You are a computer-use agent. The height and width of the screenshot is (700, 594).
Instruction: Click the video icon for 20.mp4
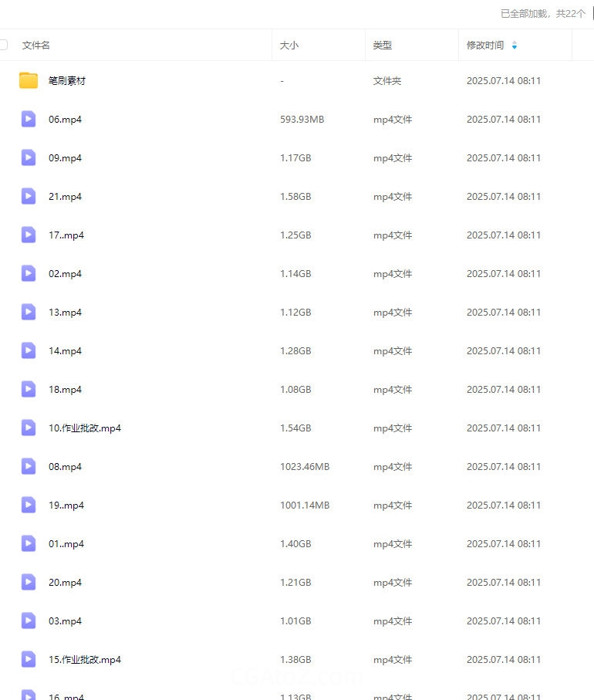coord(29,582)
